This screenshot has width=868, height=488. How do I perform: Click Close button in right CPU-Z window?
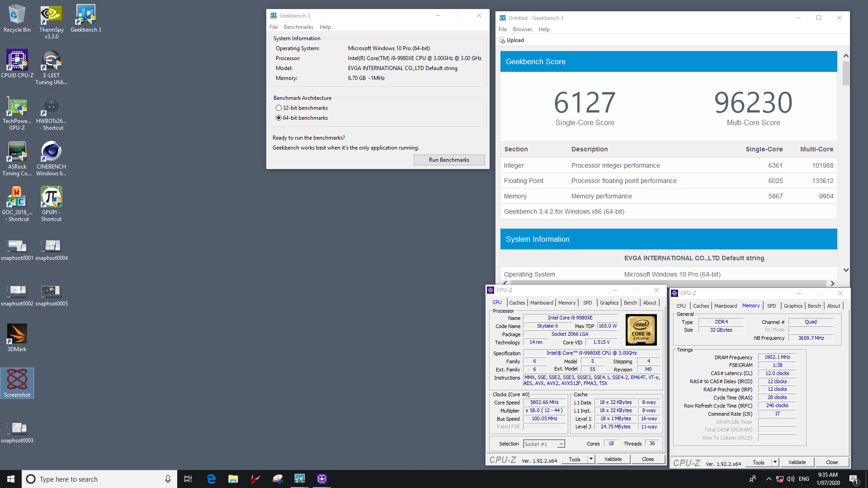(x=831, y=462)
